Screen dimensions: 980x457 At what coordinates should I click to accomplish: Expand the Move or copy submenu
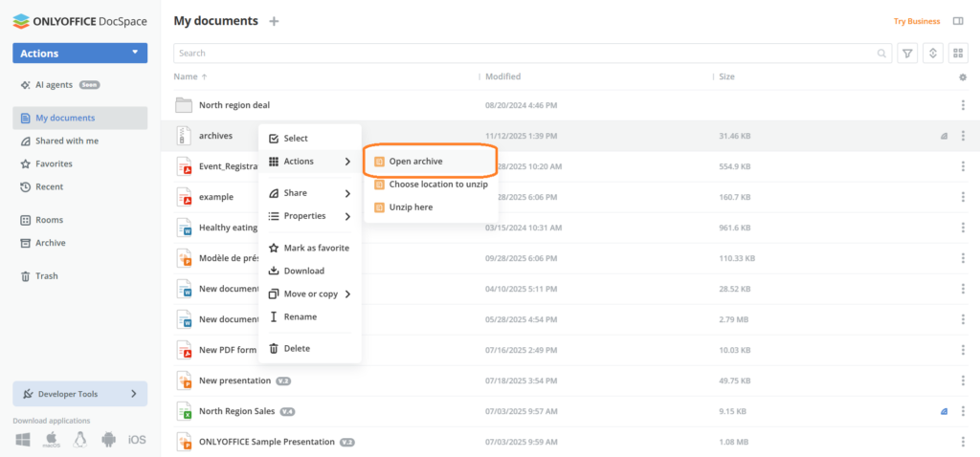[x=310, y=294]
